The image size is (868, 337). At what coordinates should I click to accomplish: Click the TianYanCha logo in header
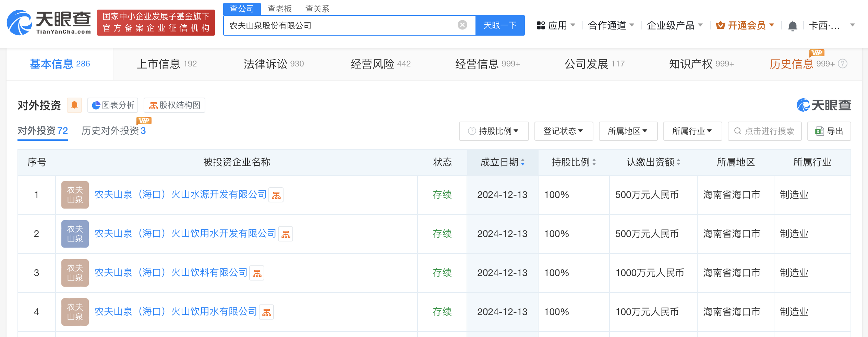(x=49, y=22)
